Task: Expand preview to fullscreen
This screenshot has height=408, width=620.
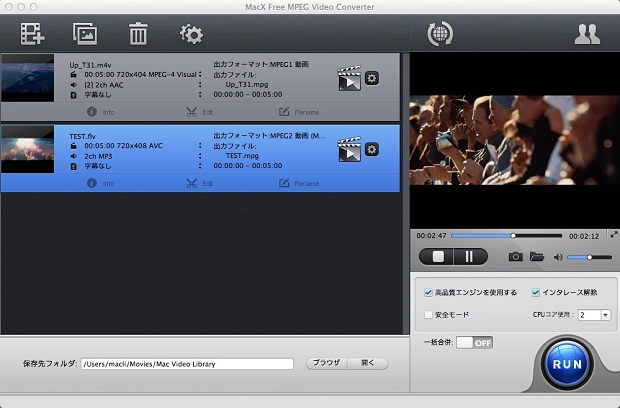Action: tap(614, 234)
